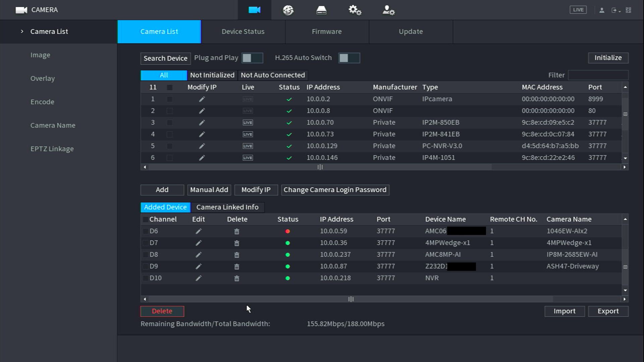Click Change Camera Login Password button
The width and height of the screenshot is (644, 362).
335,190
